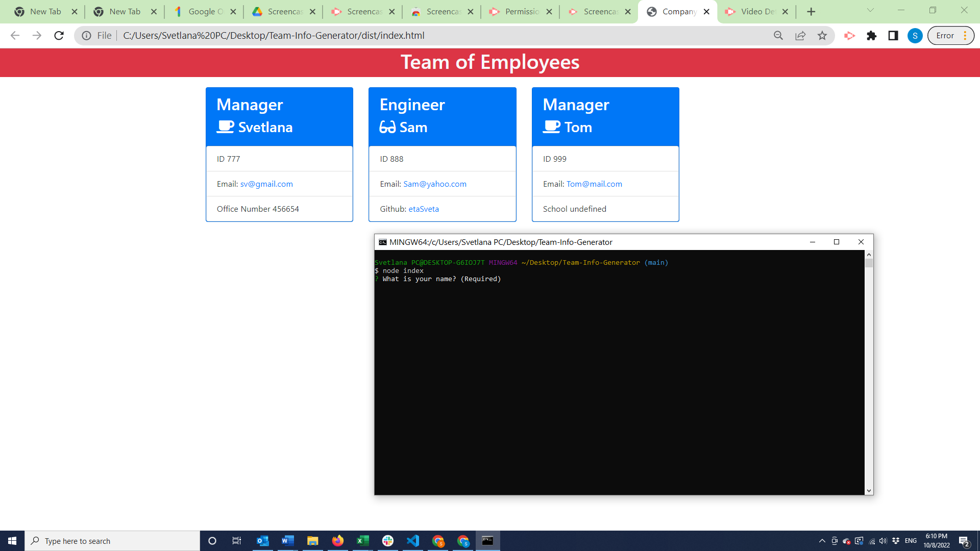Screen dimensions: 980x551
Task: Open Chrome's three-dot menu
Action: 965,36
